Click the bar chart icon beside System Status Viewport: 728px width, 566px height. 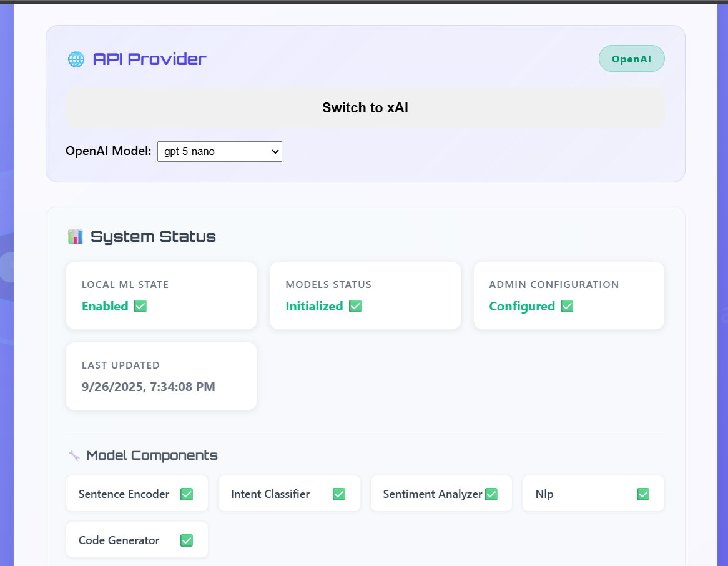click(x=76, y=236)
